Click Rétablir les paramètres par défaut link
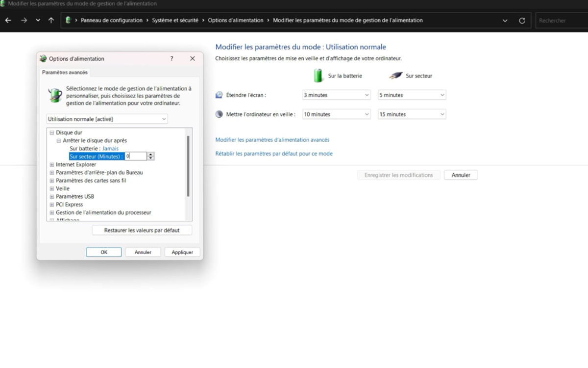Screen dimensions: 588x368 click(x=274, y=154)
